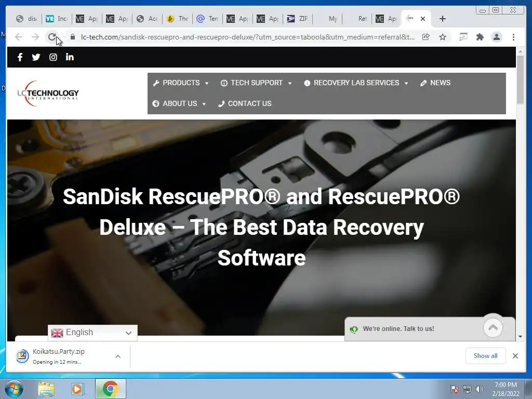The height and width of the screenshot is (399, 532).
Task: Click the Koikatsu.Party.zip download item
Action: tap(69, 356)
